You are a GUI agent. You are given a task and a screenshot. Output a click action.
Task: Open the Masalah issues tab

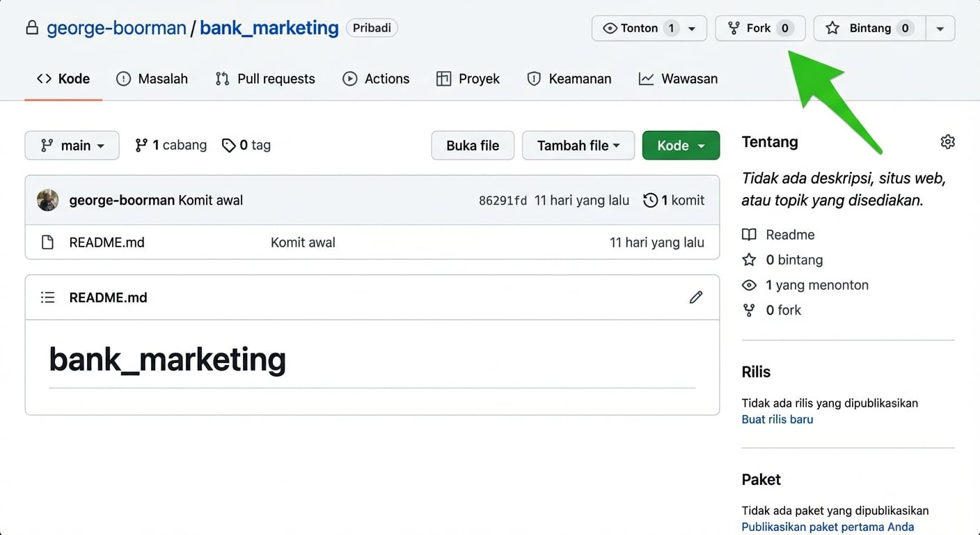click(152, 79)
